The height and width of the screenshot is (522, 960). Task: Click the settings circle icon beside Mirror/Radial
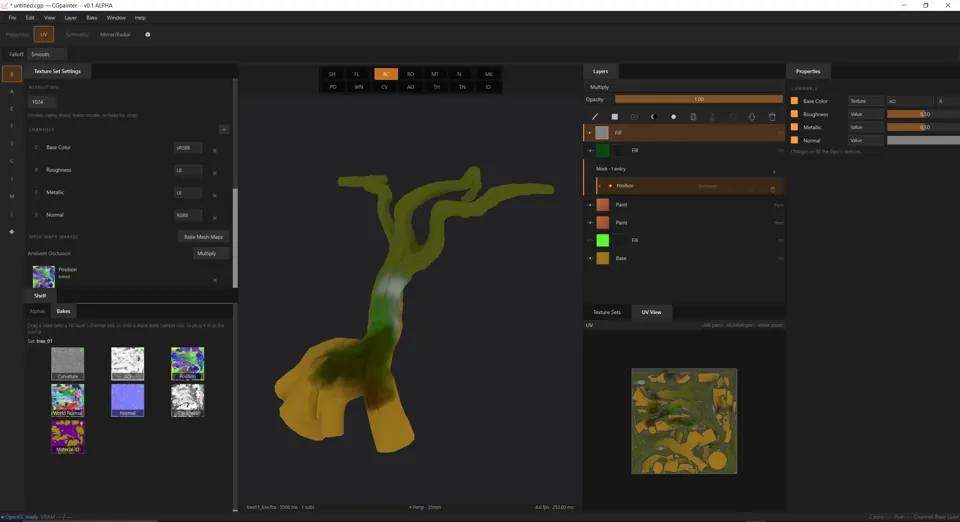(x=148, y=35)
